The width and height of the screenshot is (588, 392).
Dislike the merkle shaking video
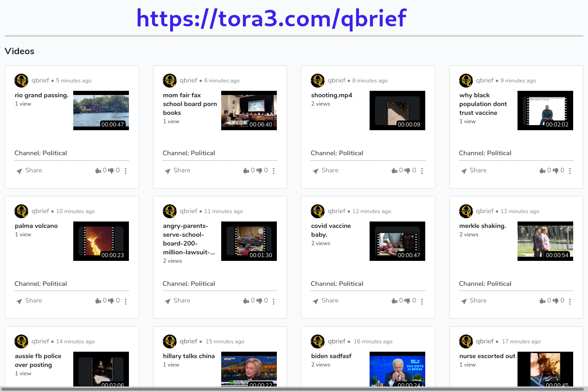point(556,301)
